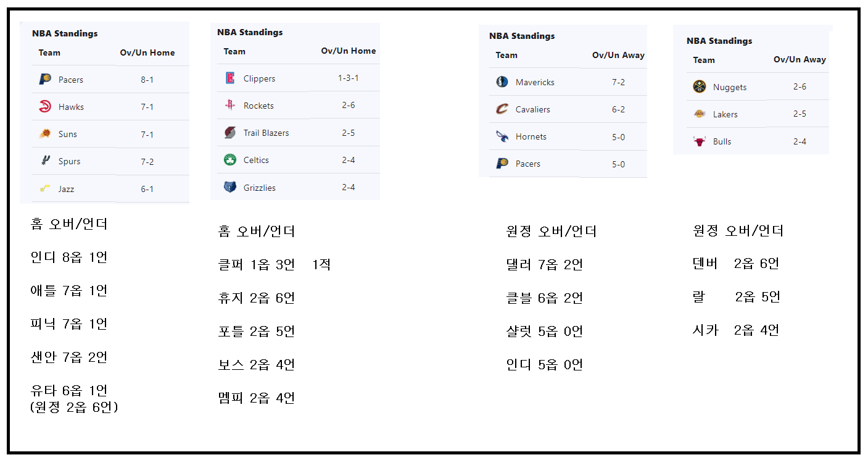
Task: Open the Grizzlies team name link
Action: [260, 188]
